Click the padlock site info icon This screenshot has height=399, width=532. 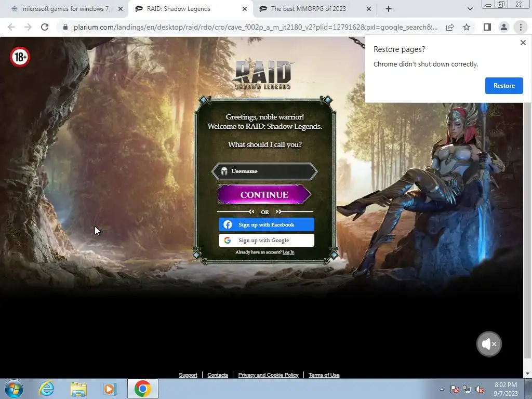(65, 27)
